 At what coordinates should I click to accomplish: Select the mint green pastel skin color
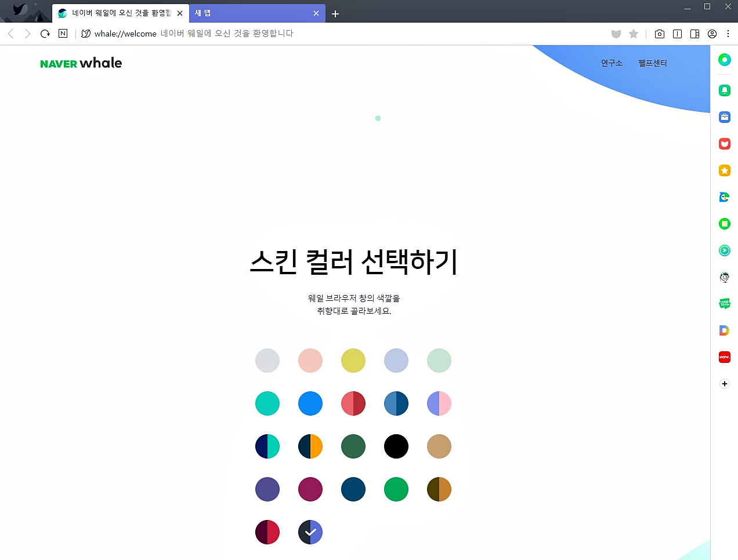click(x=439, y=361)
